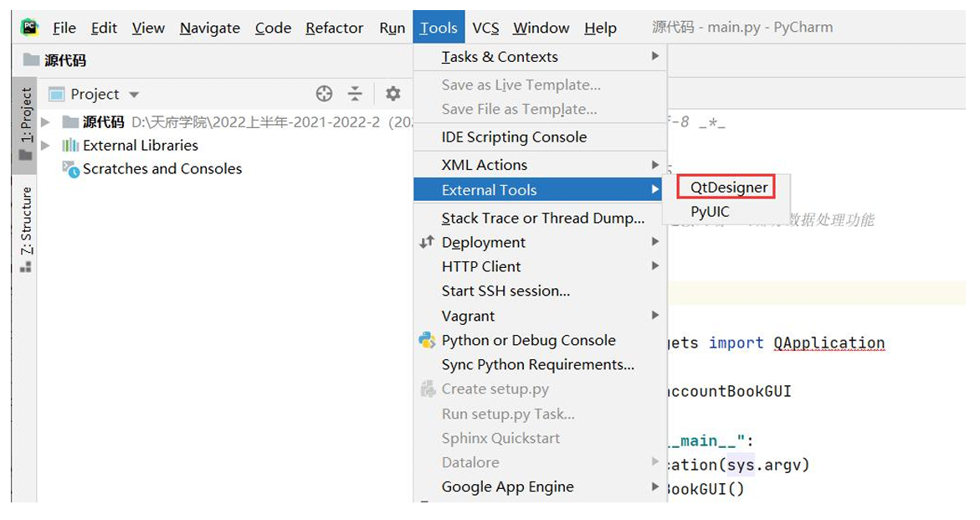Open the Code menu
The width and height of the screenshot is (980, 520).
click(273, 28)
